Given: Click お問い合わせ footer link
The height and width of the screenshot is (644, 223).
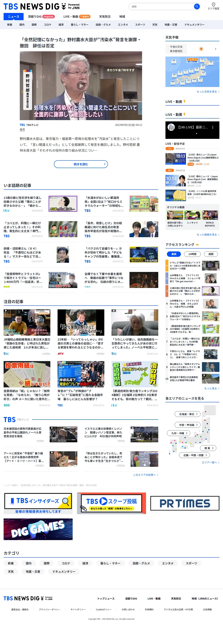Looking at the screenshot, I should [128, 609].
